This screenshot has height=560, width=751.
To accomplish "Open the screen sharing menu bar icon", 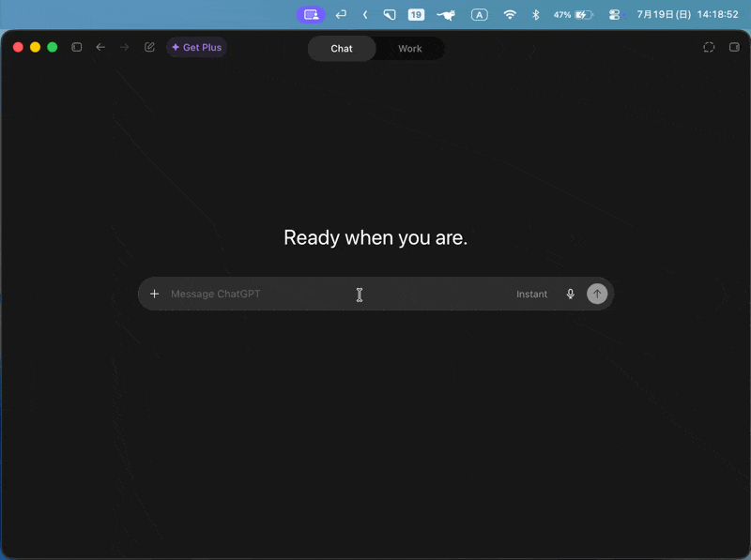I will click(x=311, y=15).
